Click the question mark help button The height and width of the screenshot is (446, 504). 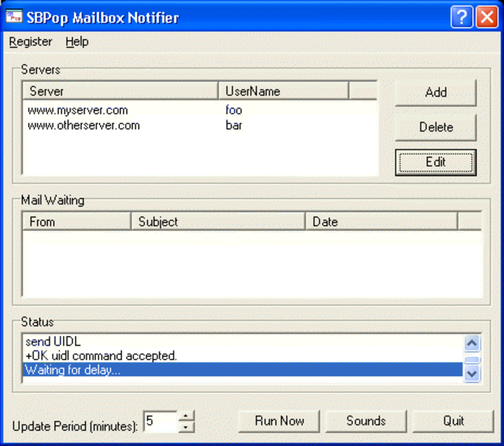click(462, 17)
